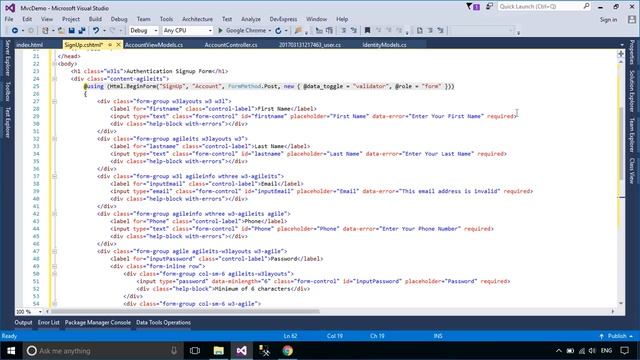Open the Debug configuration dropdown

(144, 31)
